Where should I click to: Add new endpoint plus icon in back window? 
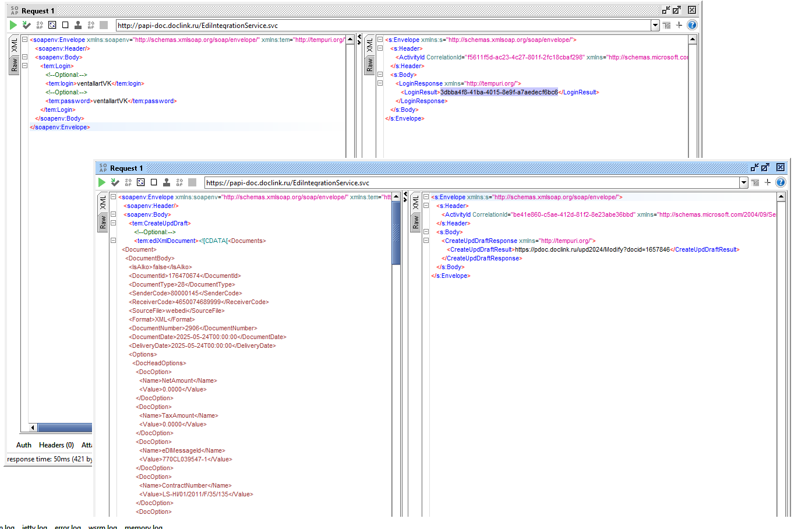point(679,25)
